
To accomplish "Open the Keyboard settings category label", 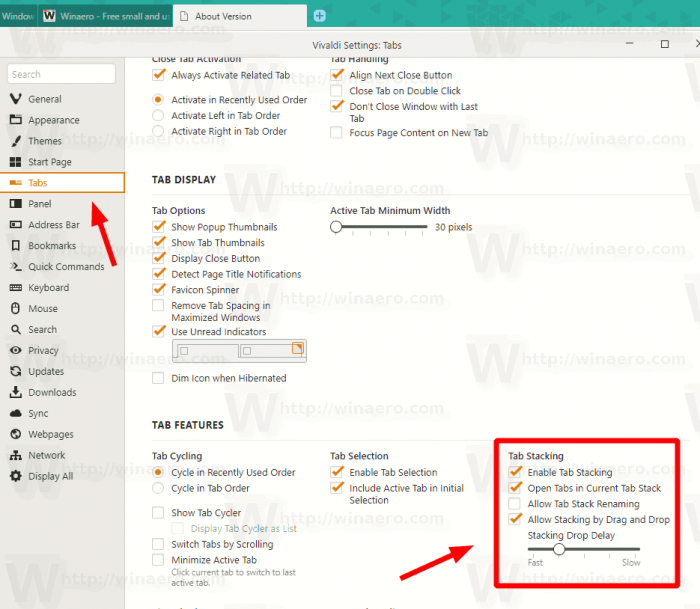I will coord(49,288).
